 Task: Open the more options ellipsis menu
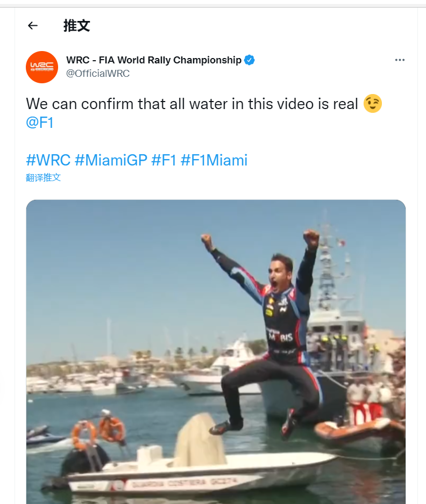(400, 60)
